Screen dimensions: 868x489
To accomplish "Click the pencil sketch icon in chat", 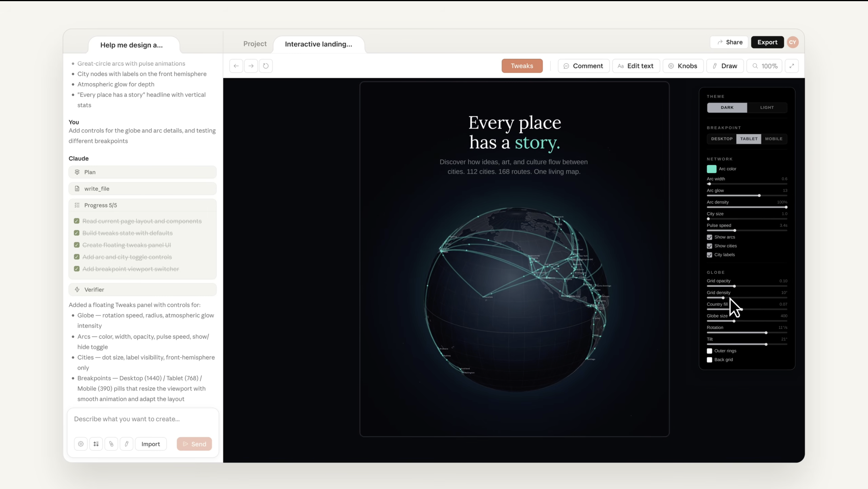I will 127,444.
